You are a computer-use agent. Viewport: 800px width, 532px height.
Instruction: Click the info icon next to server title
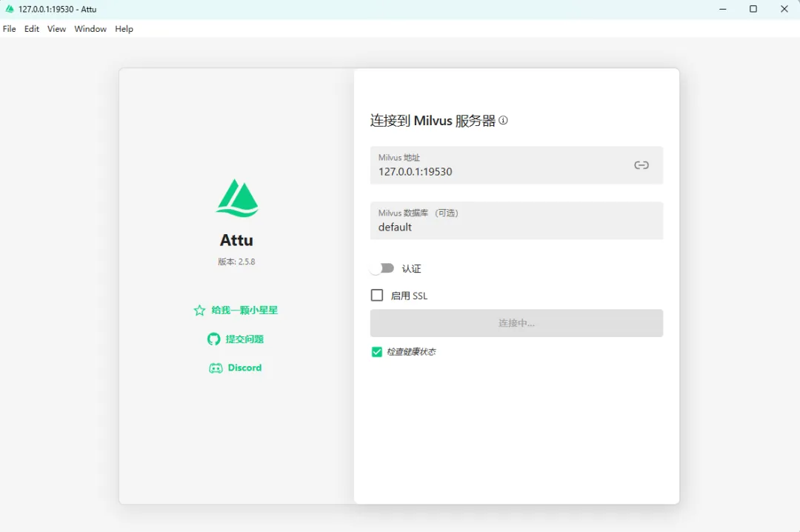(x=504, y=120)
